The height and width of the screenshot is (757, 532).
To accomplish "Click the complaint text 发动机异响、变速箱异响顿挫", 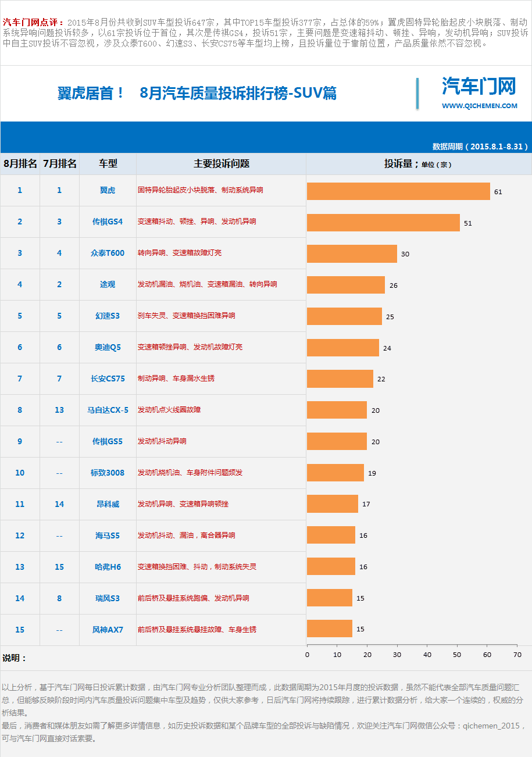I will tap(183, 504).
